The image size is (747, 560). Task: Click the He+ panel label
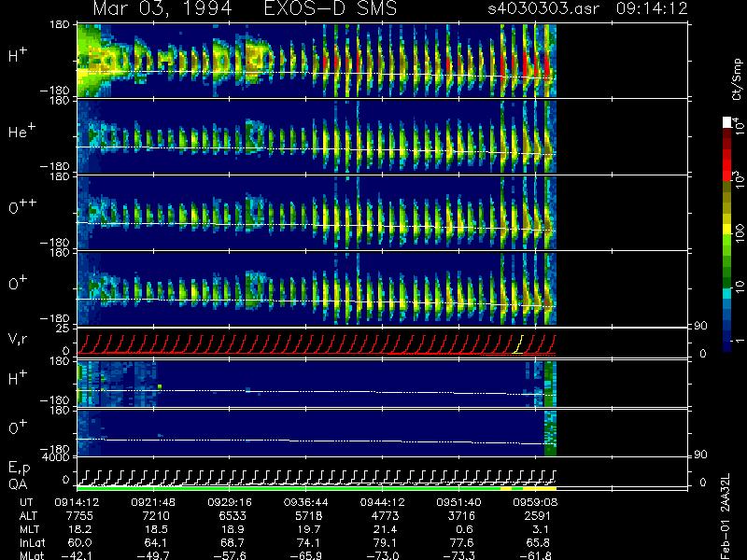21,131
